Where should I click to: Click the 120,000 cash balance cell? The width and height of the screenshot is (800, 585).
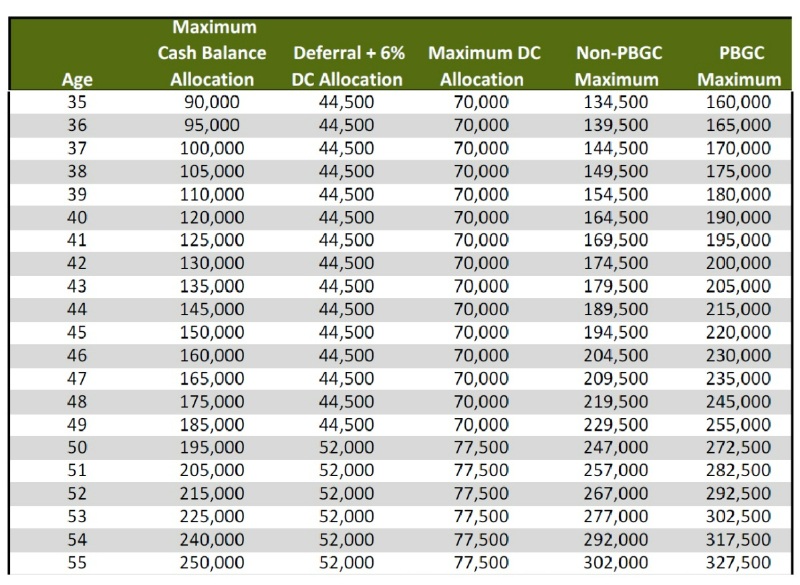tap(212, 217)
